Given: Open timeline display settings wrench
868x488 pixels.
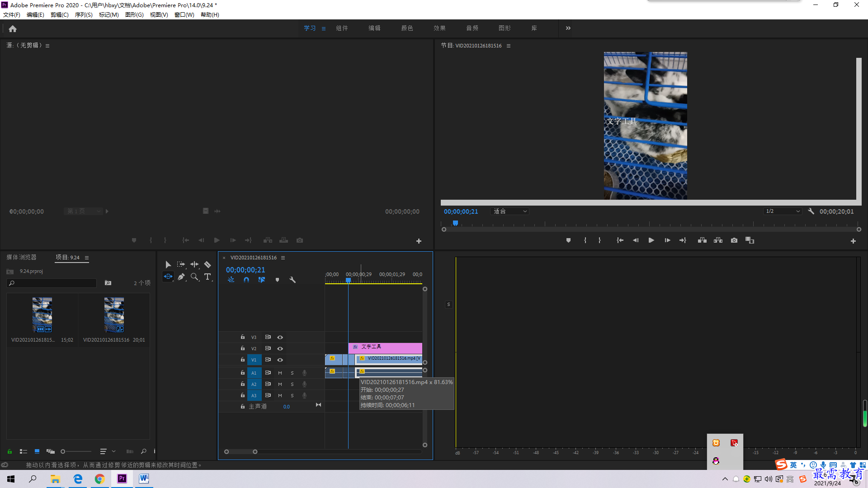Looking at the screenshot, I should [x=292, y=280].
